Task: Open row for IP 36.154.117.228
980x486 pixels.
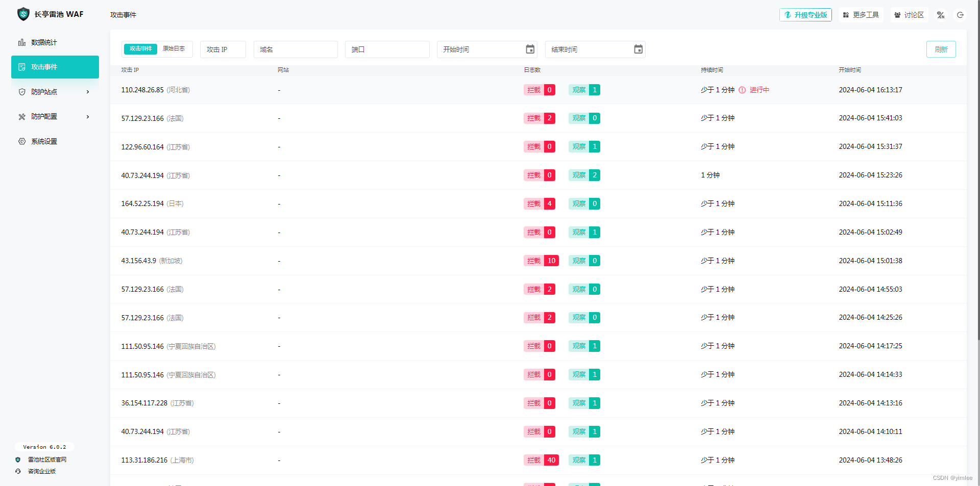Action: 538,403
